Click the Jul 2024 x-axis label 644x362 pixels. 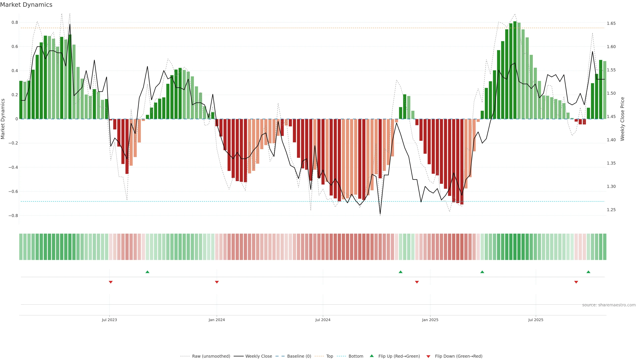tap(323, 320)
